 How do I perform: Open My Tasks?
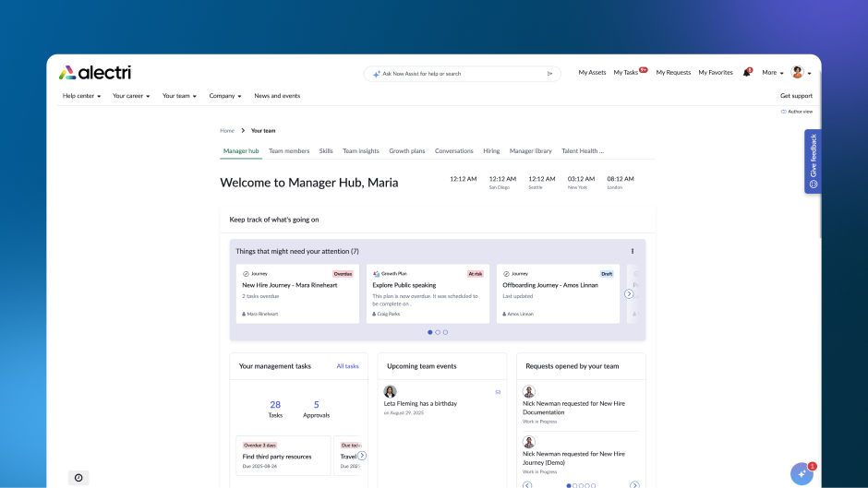(x=626, y=73)
